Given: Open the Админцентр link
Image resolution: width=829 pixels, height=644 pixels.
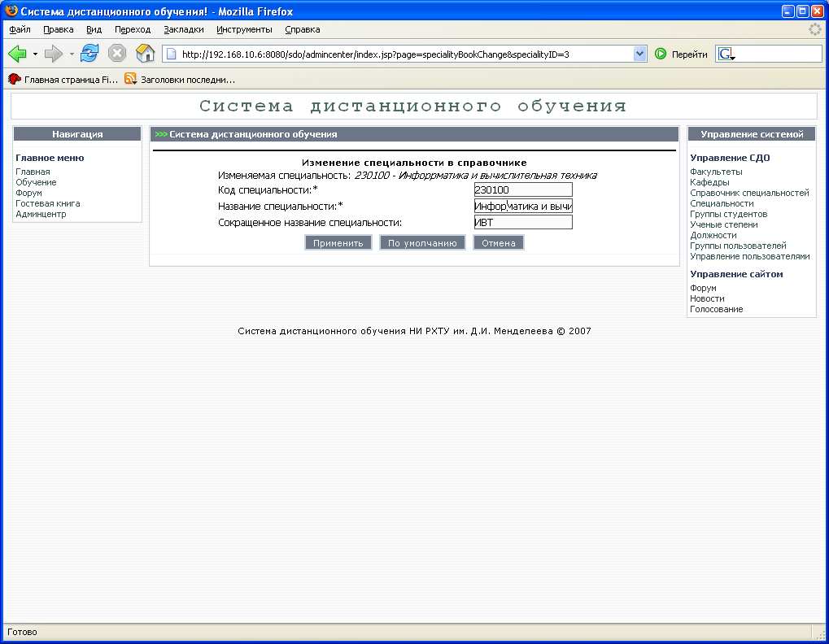Looking at the screenshot, I should [41, 214].
